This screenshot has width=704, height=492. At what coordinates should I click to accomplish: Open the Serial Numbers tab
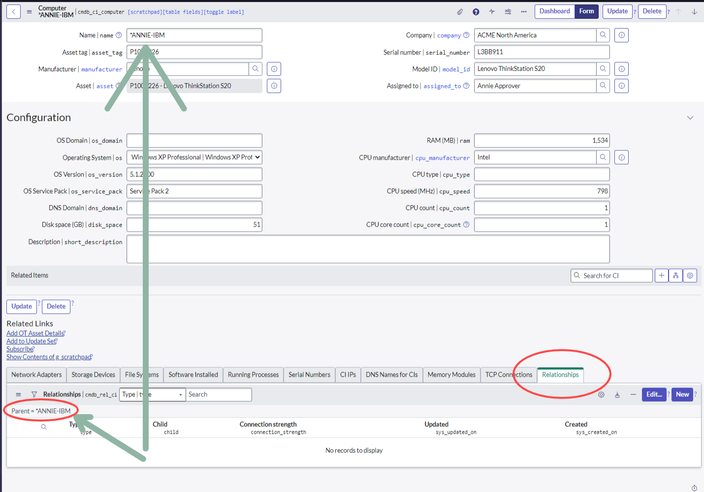coord(309,374)
